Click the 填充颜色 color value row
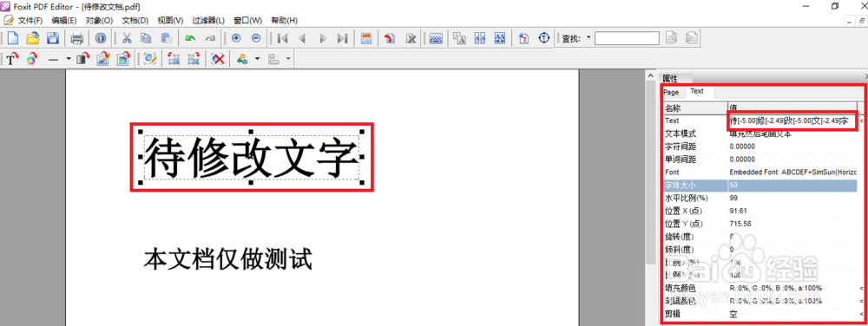Image resolution: width=868 pixels, height=326 pixels. [x=792, y=288]
